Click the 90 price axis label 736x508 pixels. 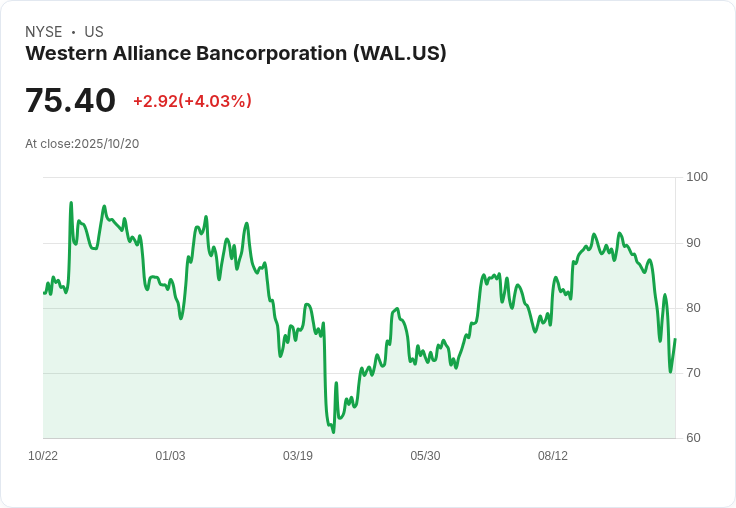[693, 243]
